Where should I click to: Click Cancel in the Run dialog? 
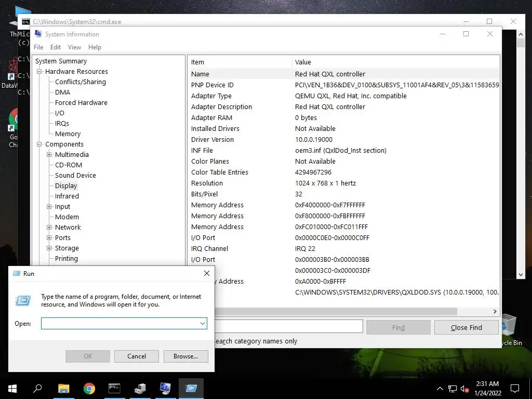point(137,356)
